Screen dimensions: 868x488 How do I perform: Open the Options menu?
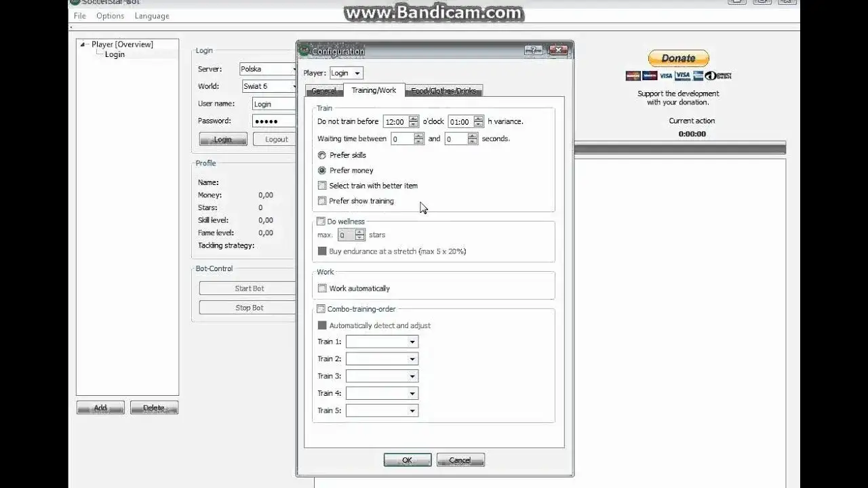coord(110,16)
